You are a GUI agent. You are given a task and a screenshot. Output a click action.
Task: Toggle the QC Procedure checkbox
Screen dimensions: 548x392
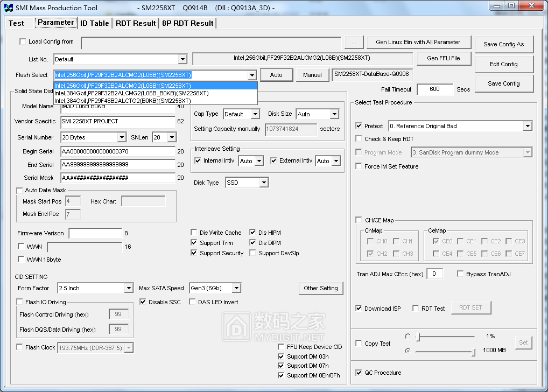359,373
